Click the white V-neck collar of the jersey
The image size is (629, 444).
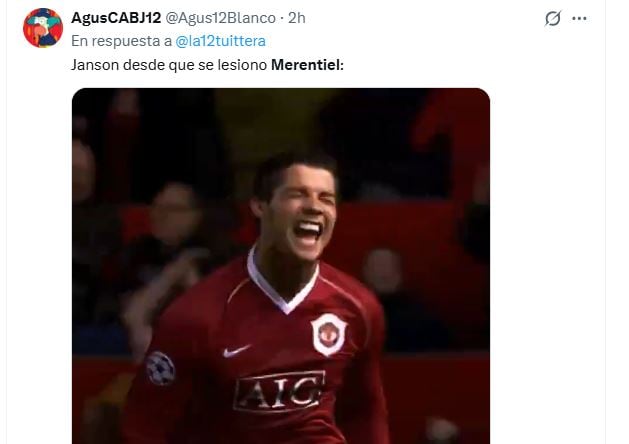coord(283,283)
